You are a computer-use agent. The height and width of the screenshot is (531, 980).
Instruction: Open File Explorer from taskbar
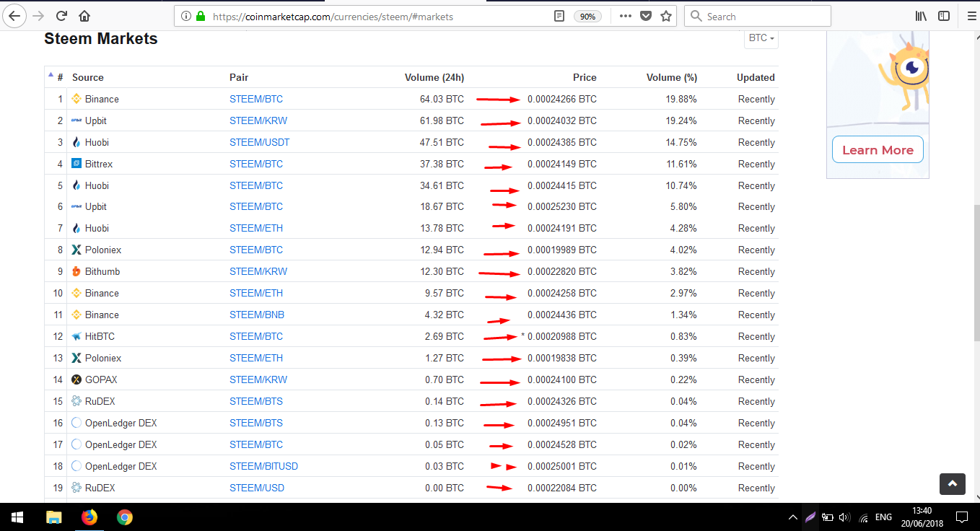(x=53, y=517)
